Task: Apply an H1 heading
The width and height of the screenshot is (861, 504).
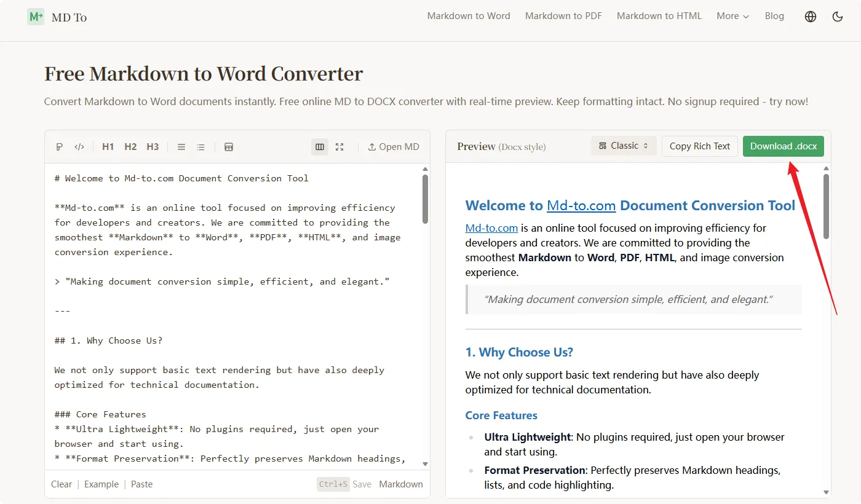Action: 108,146
